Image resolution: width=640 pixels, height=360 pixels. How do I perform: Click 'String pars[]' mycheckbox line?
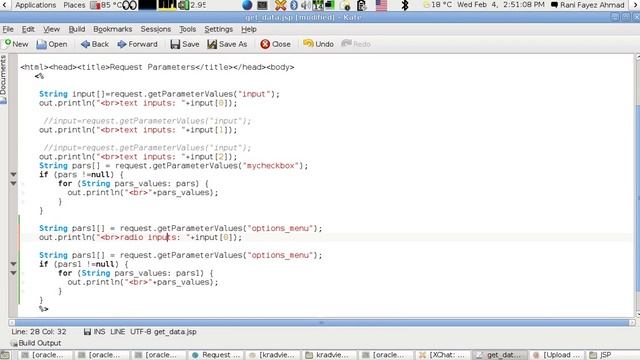click(173, 166)
